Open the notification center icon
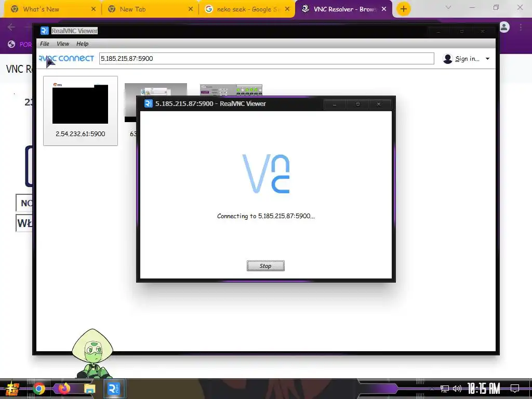 pyautogui.click(x=515, y=389)
